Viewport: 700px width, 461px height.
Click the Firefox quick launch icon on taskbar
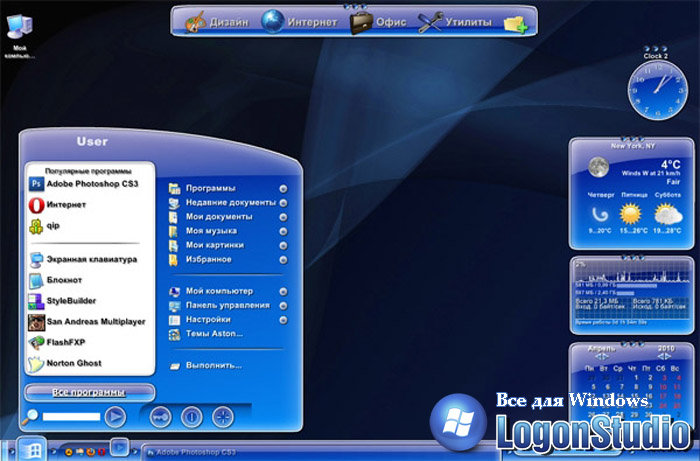(x=91, y=452)
